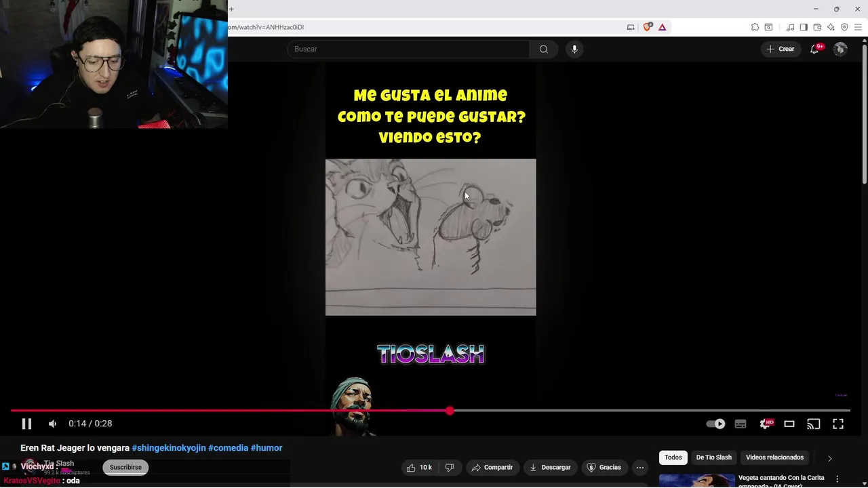Screen dimensions: 868x488
Task: Open a new tab with the plus button
Action: point(231,9)
